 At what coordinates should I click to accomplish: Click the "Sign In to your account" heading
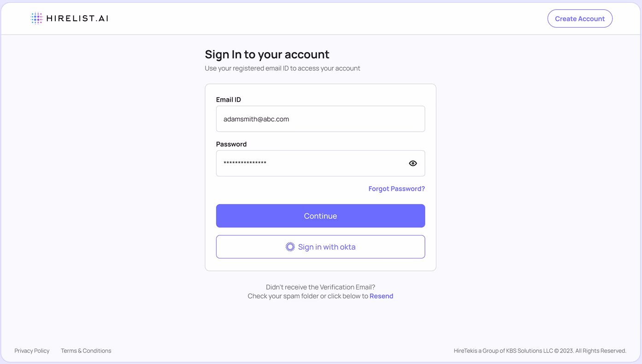(267, 54)
